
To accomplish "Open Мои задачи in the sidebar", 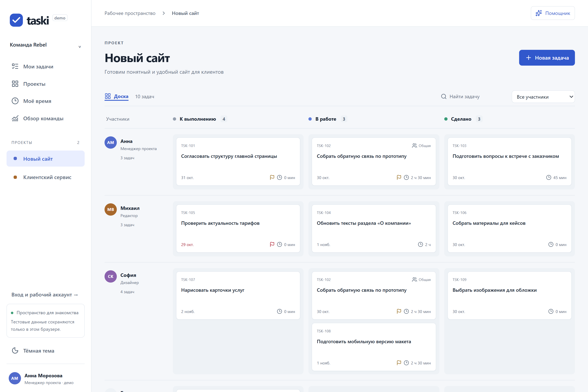I will coord(46,67).
